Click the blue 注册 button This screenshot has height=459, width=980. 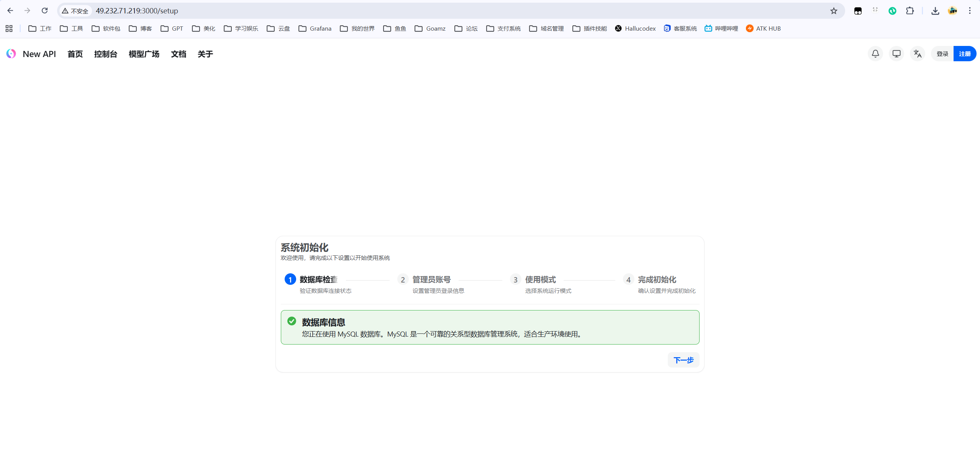click(x=964, y=54)
